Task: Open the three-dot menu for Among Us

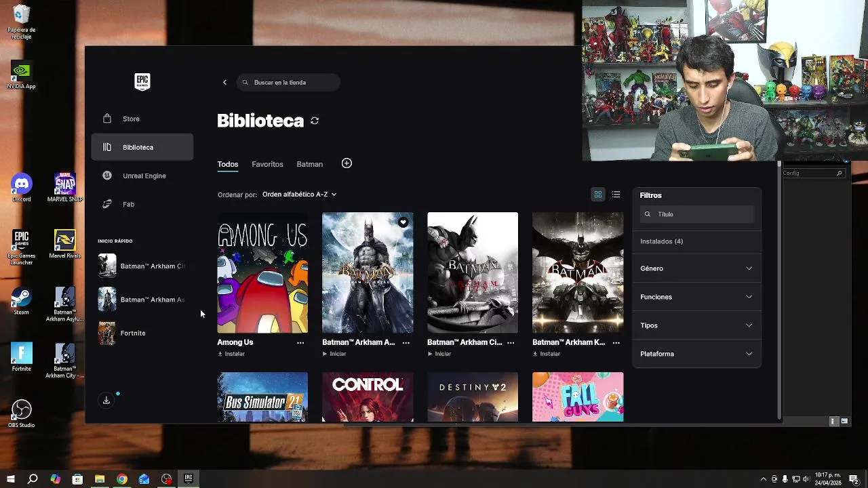Action: [x=300, y=343]
